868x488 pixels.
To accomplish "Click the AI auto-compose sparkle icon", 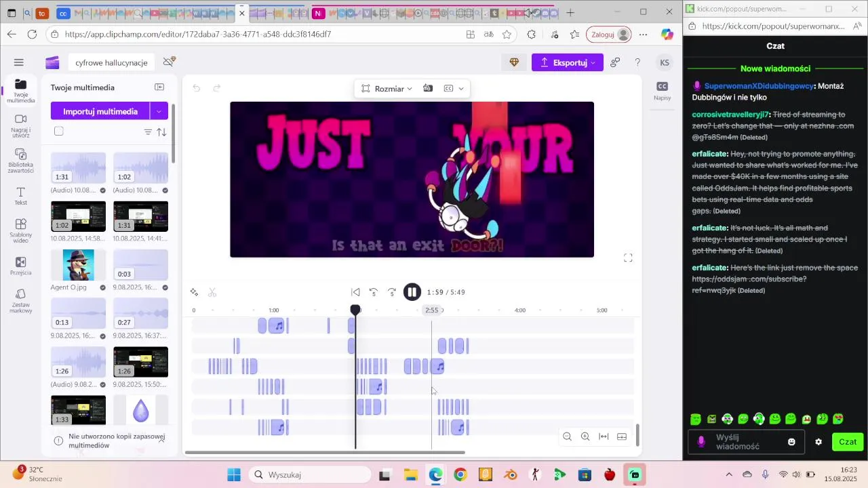I will coord(194,292).
